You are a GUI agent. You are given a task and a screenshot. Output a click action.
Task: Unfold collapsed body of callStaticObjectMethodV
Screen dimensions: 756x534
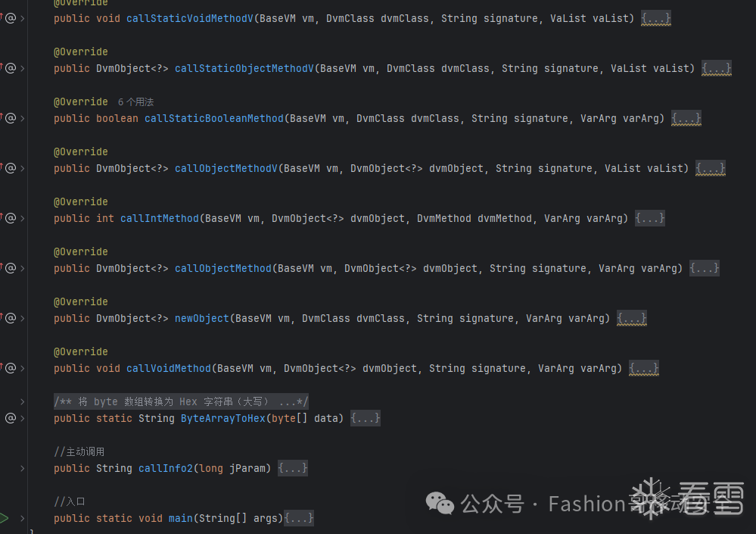coord(717,68)
